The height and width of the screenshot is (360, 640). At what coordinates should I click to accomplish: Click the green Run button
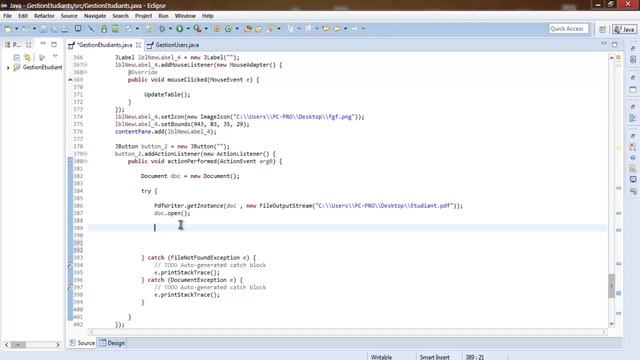pyautogui.click(x=180, y=29)
